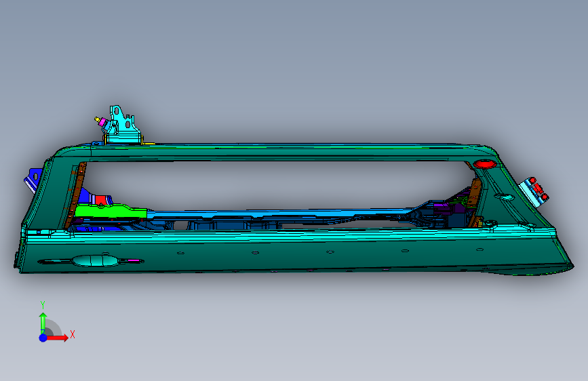Select the oval handle recess on lower panel

(x=94, y=260)
